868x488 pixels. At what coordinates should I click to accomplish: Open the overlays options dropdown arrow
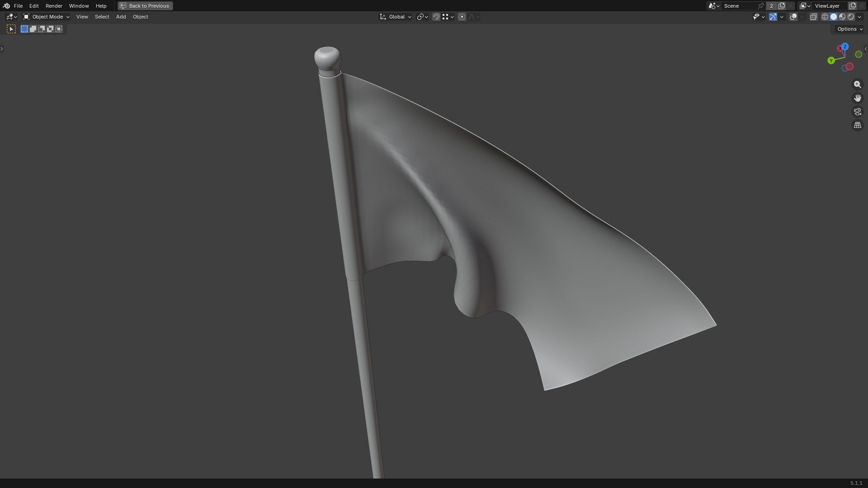point(802,17)
